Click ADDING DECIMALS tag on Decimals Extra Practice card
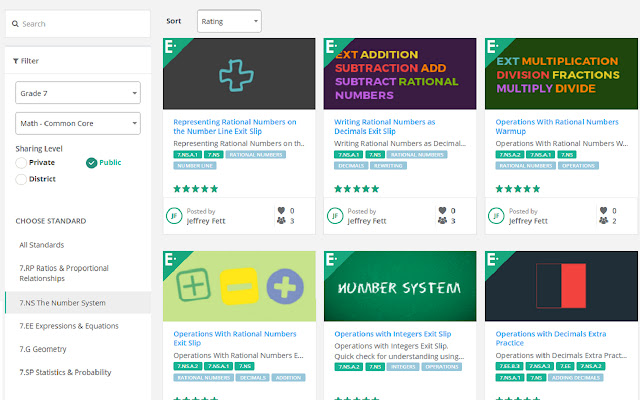Image resolution: width=640 pixels, height=400 pixels. [x=576, y=378]
